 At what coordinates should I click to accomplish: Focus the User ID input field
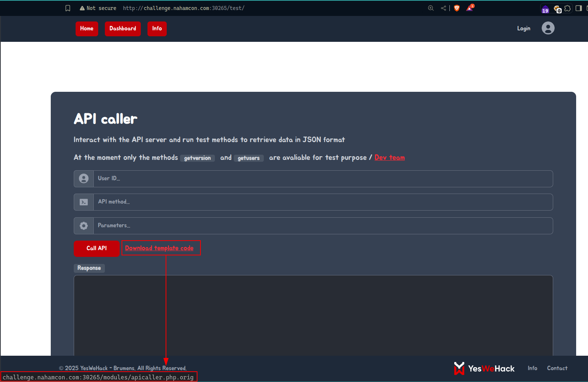[323, 179]
